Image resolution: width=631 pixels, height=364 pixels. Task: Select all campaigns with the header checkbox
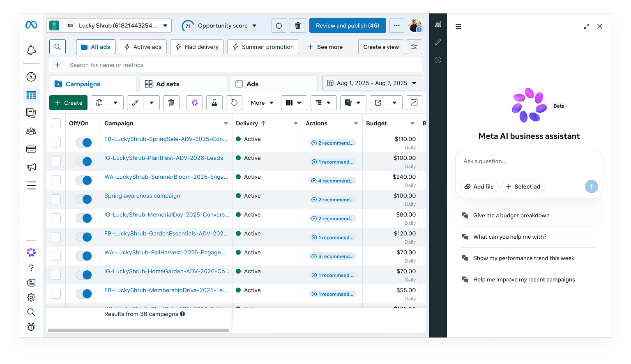point(56,123)
